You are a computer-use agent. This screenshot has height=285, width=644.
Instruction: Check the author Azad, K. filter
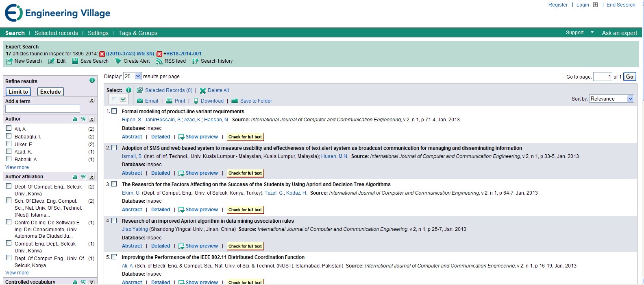point(9,151)
